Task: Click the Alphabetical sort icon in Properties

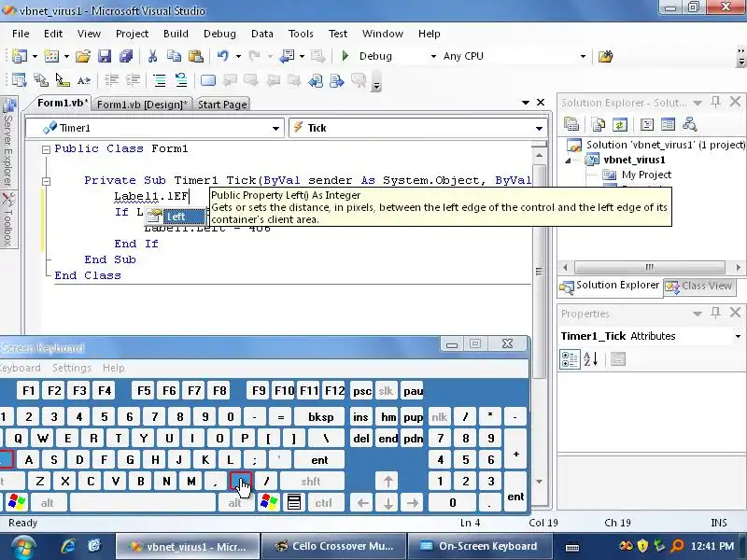Action: pyautogui.click(x=591, y=359)
